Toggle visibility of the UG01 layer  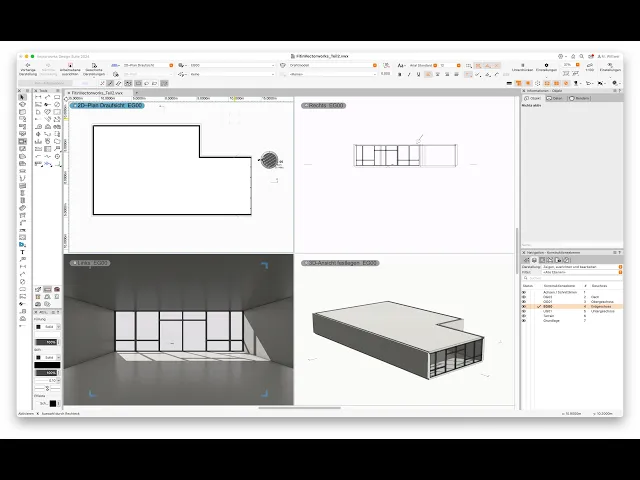coord(524,311)
